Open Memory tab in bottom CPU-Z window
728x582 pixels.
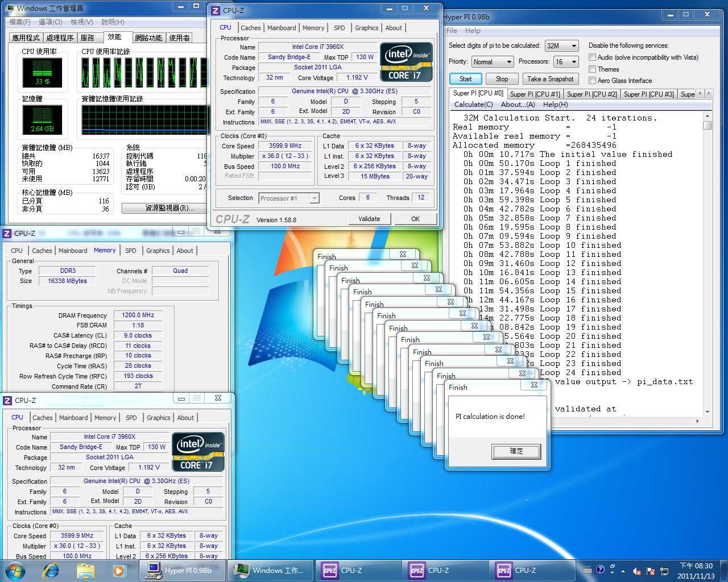coord(105,418)
